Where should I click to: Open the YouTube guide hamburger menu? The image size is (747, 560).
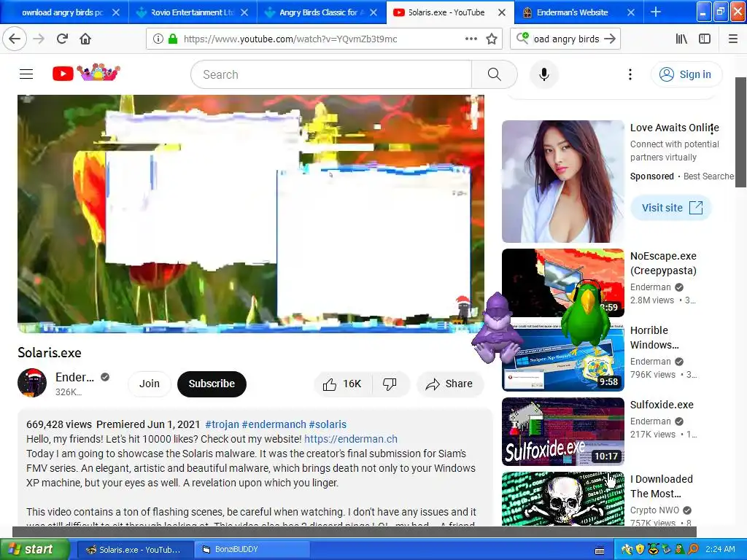[26, 74]
